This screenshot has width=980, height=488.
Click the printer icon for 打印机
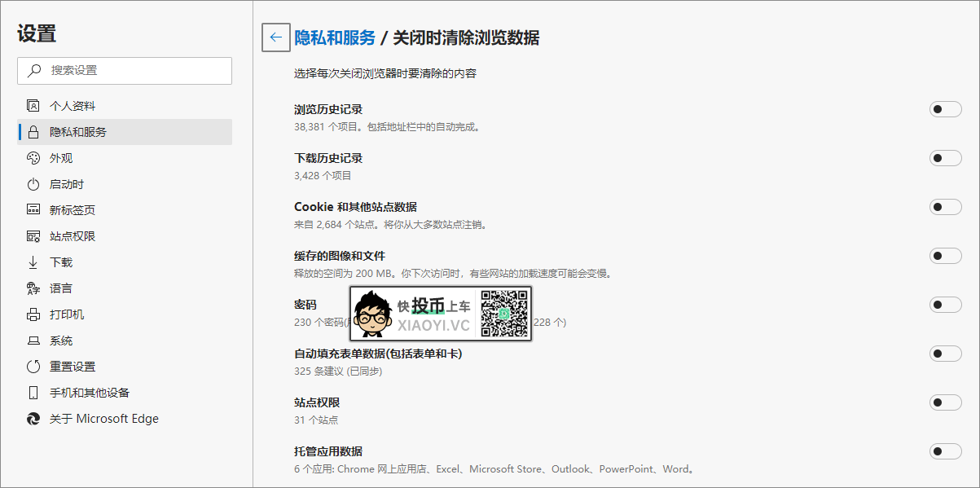[33, 314]
